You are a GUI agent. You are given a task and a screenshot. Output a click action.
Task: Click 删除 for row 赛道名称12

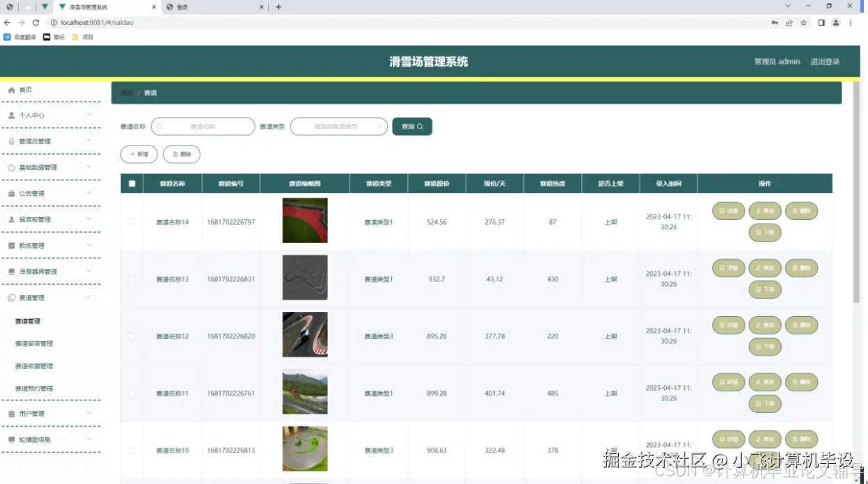(x=801, y=325)
